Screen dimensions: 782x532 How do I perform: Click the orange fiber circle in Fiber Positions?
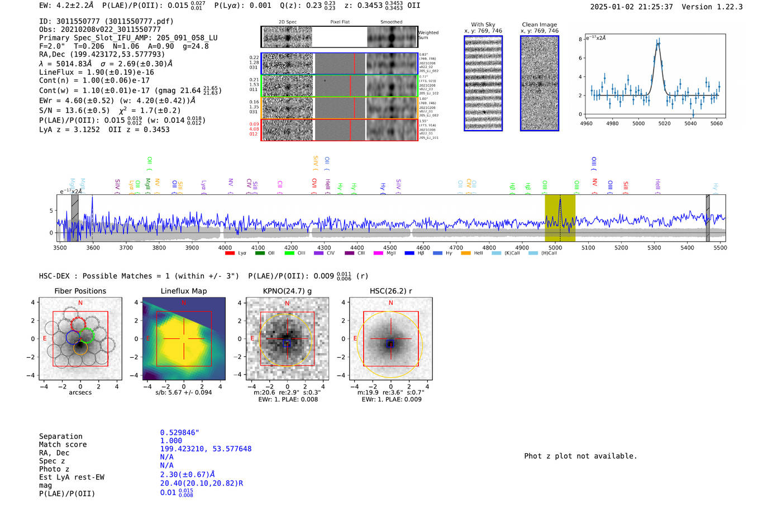pyautogui.click(x=80, y=348)
